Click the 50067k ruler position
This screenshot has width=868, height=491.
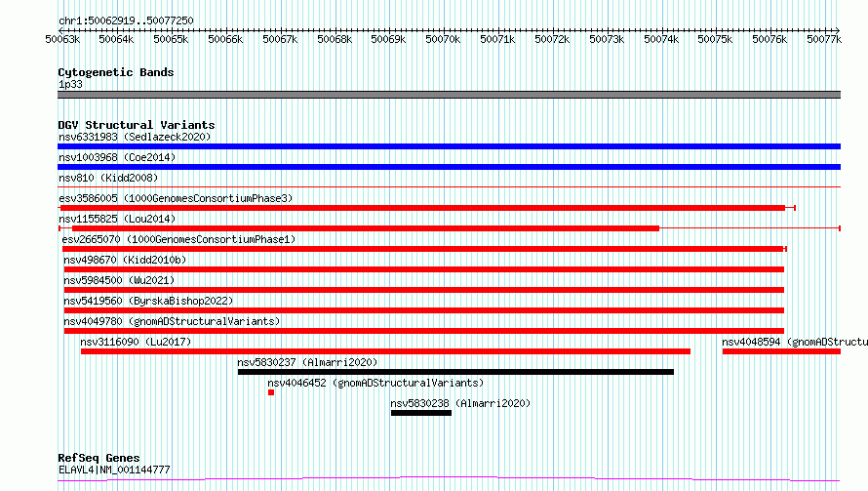(280, 39)
